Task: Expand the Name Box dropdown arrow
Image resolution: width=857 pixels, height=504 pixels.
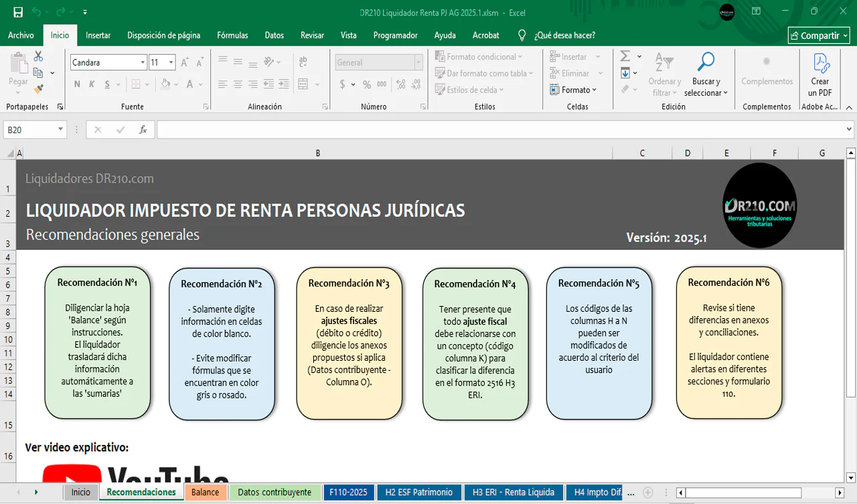Action: click(60, 130)
